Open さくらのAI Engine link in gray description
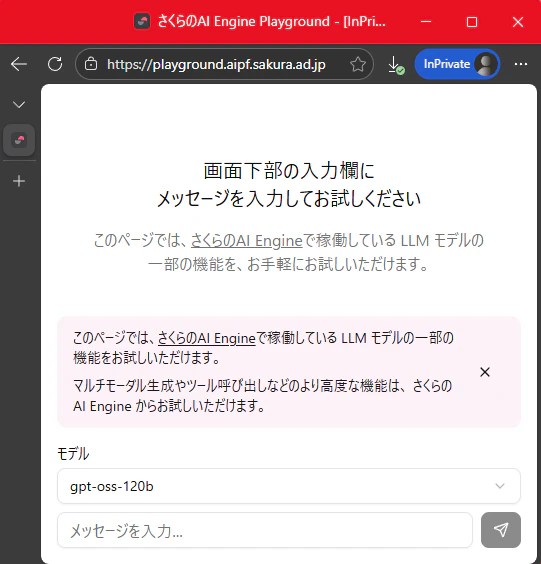This screenshot has width=541, height=564. [x=246, y=240]
